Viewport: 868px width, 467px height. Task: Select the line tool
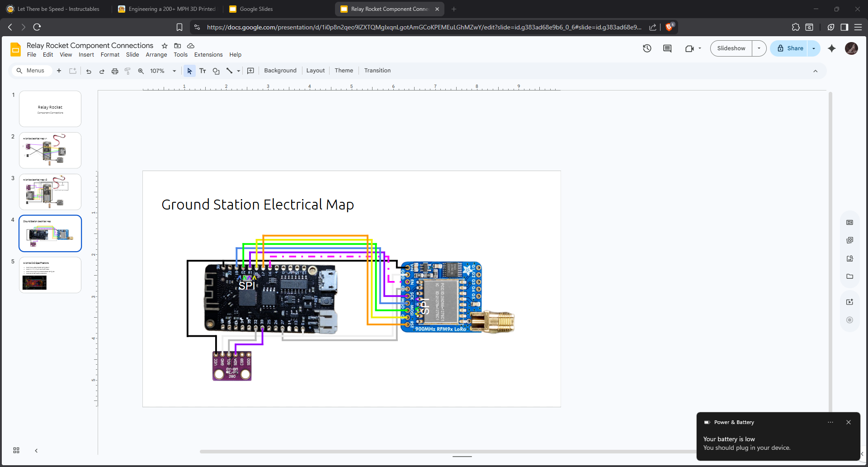pos(229,71)
